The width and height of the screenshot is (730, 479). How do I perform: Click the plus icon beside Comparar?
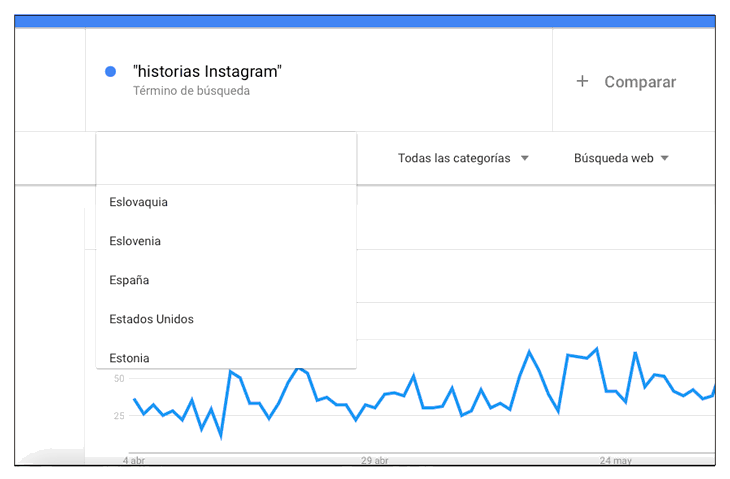coord(582,82)
